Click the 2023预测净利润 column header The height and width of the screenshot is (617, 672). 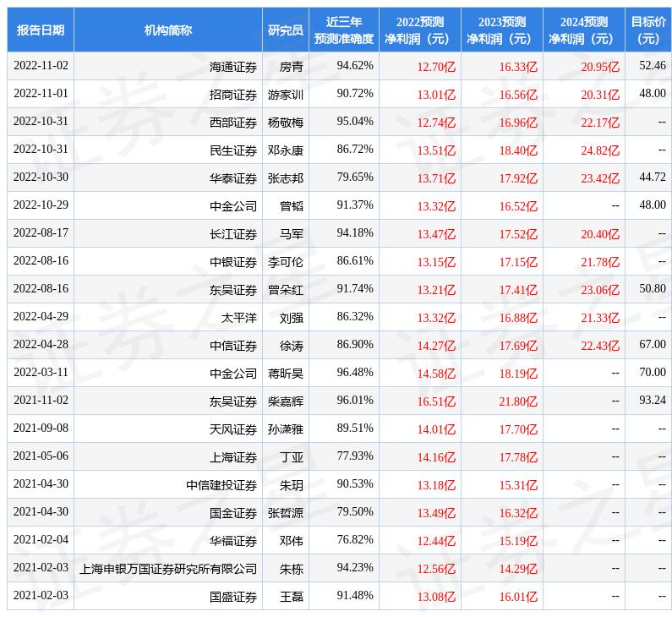pos(502,30)
